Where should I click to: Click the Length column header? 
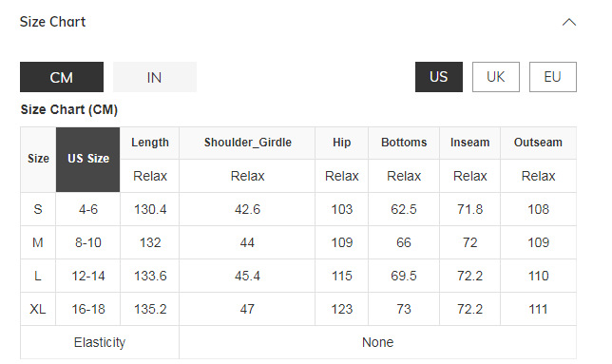click(x=150, y=143)
